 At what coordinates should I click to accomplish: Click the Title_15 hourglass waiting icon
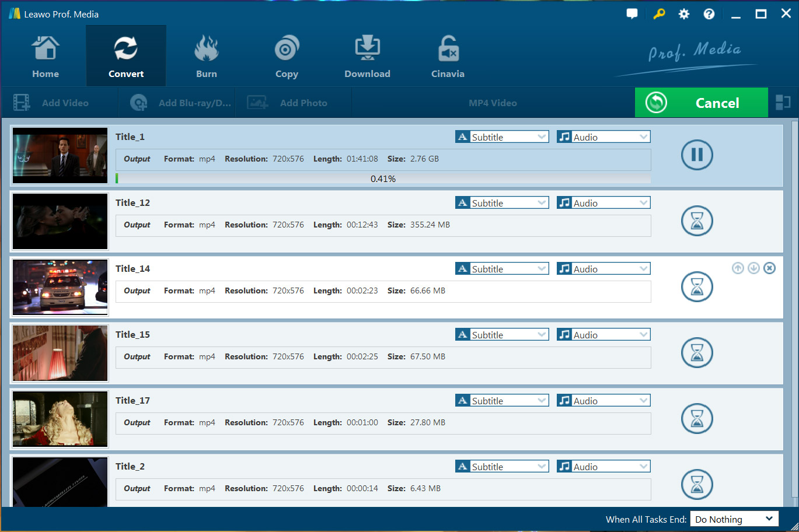point(697,352)
